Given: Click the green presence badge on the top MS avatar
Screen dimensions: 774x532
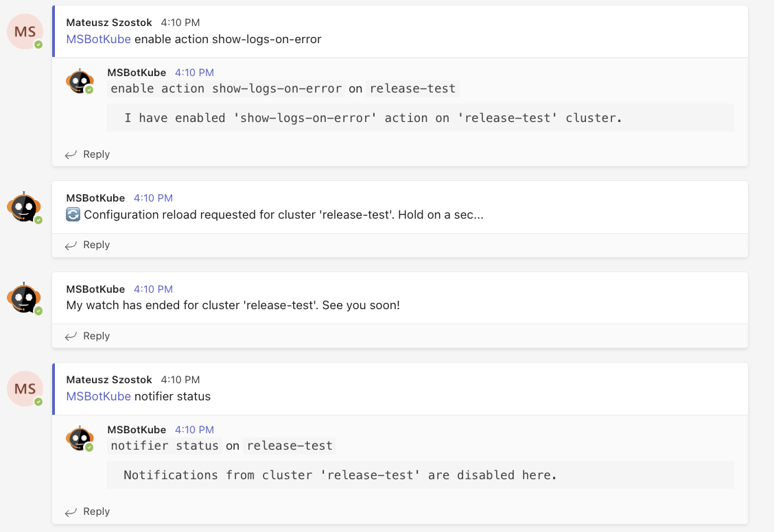Looking at the screenshot, I should tap(38, 44).
